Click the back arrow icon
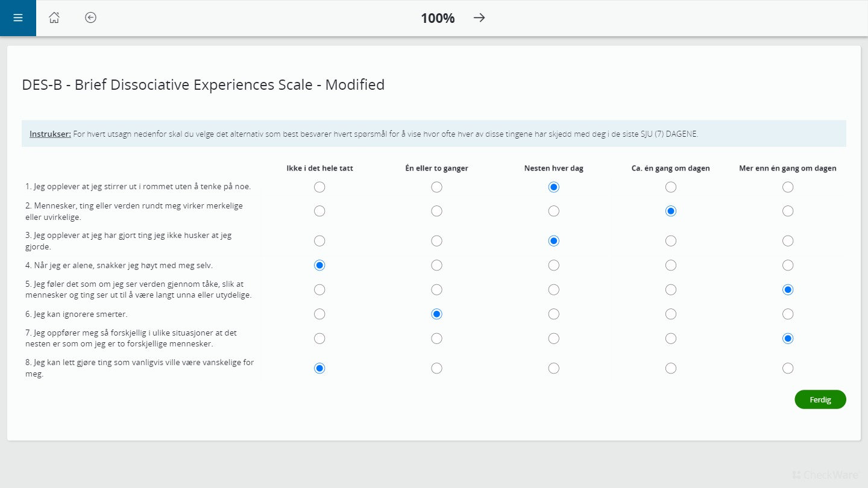 point(90,17)
